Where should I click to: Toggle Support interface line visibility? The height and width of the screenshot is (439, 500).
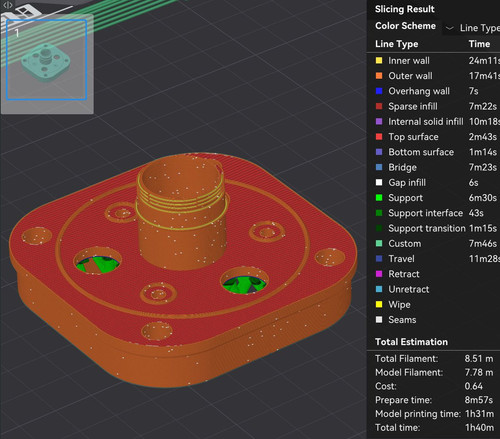(x=426, y=213)
